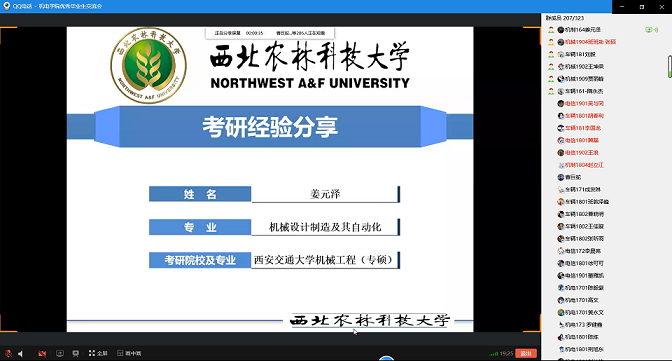Click the name field 姜元泽 on slide
Image resolution: width=672 pixels, height=361 pixels.
pyautogui.click(x=325, y=194)
